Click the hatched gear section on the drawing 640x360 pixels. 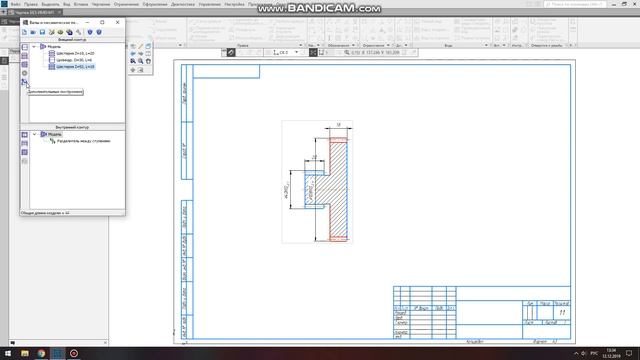338,190
